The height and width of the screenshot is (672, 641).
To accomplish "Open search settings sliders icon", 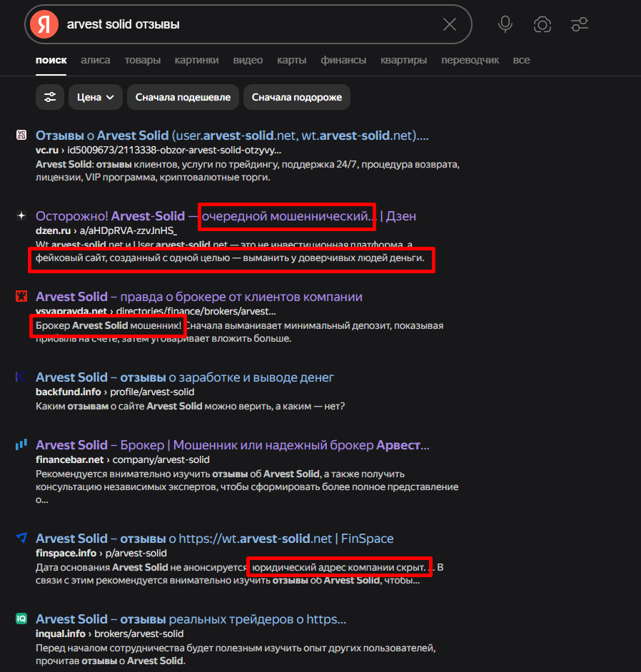I will 580,24.
